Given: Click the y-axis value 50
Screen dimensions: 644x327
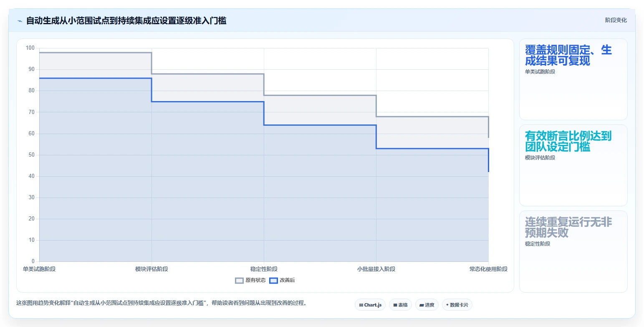Looking at the screenshot, I should point(32,155).
